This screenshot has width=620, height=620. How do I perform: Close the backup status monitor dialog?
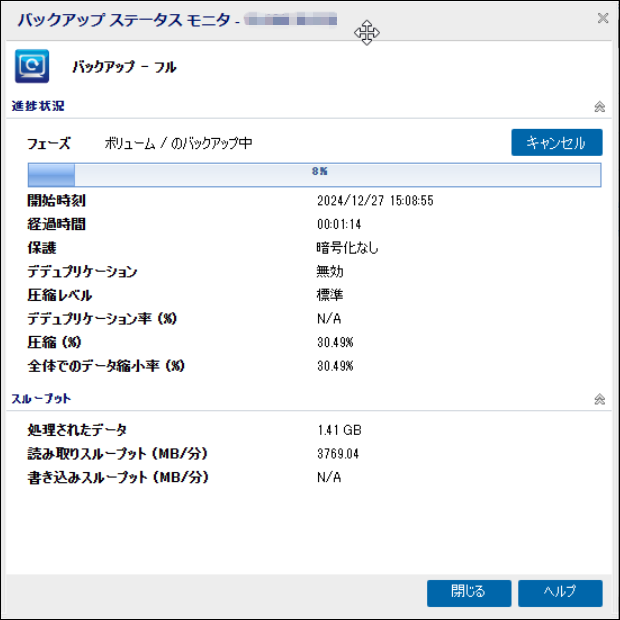[x=603, y=18]
